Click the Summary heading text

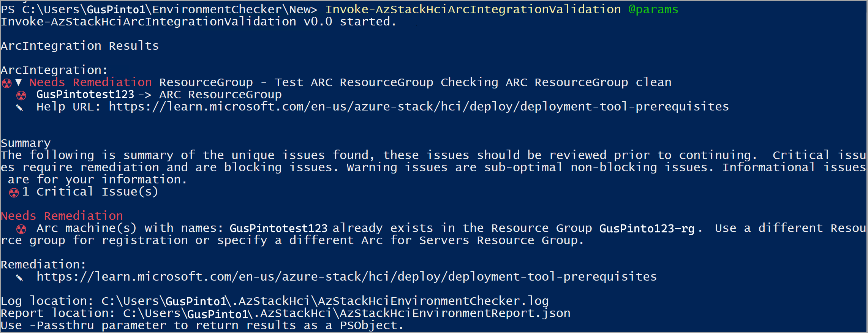tap(25, 143)
